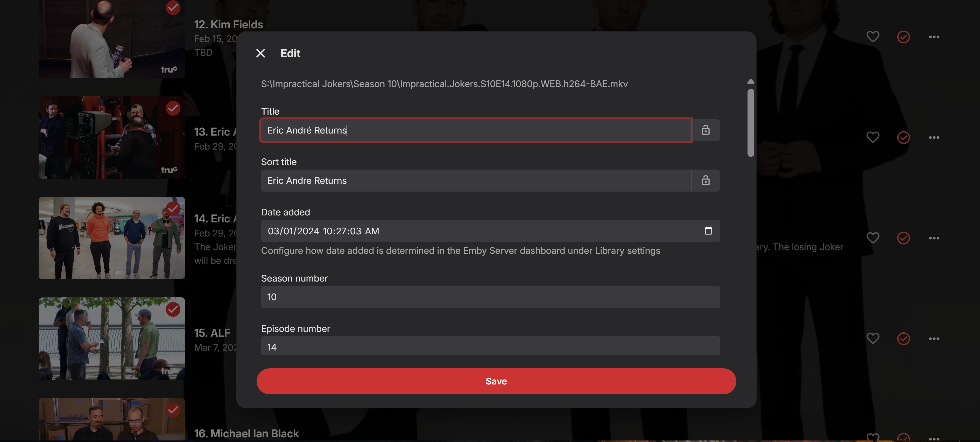Heart episode 14 in the episode list
980x442 pixels.
point(873,238)
